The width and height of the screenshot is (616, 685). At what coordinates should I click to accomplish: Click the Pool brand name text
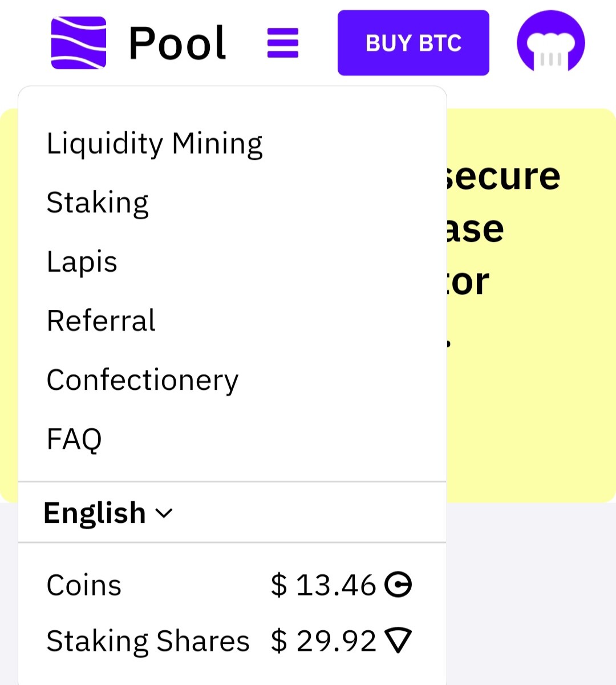coord(177,43)
